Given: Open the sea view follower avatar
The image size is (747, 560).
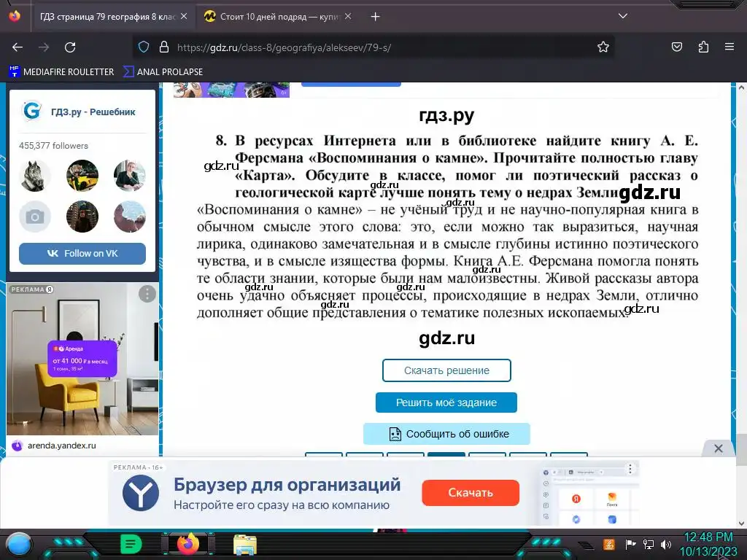Looking at the screenshot, I should click(x=130, y=217).
